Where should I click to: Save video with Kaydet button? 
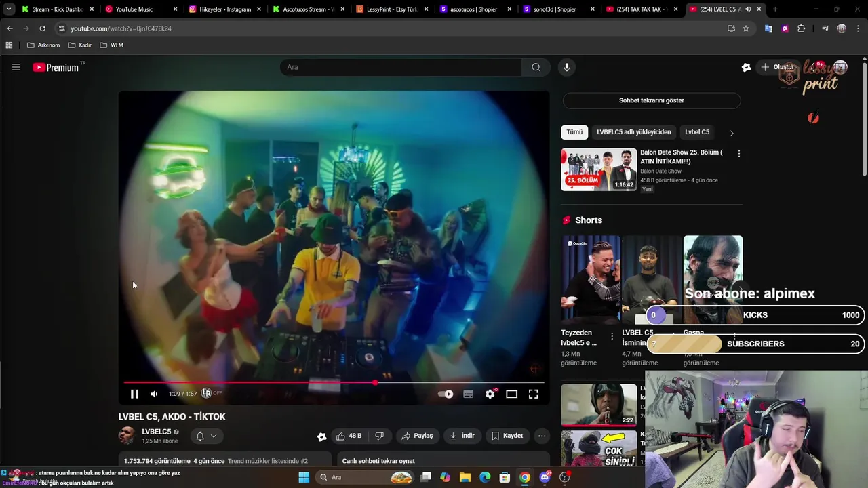[507, 436]
